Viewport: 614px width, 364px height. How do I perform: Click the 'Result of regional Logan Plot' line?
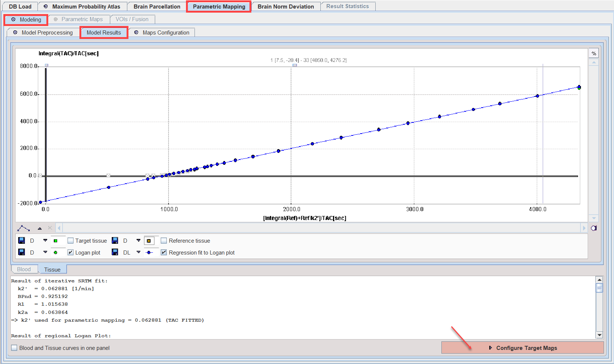(61, 336)
